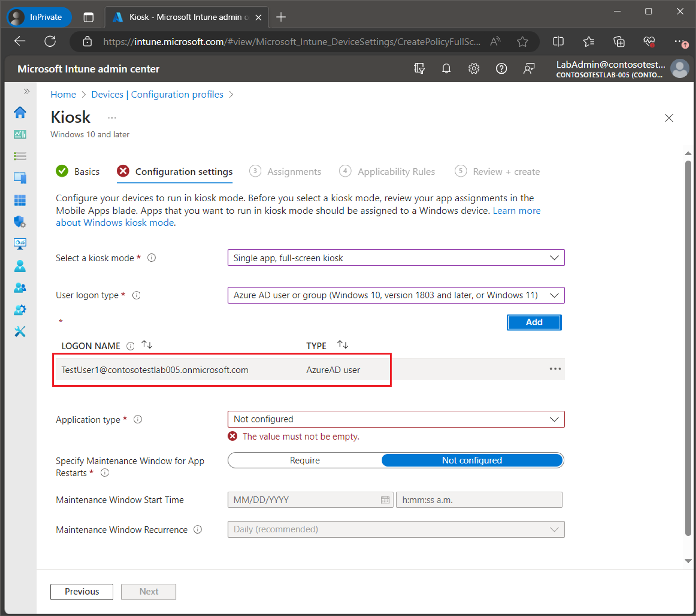The image size is (696, 616).
Task: Click info icon next to Select a kiosk mode
Action: click(x=152, y=258)
